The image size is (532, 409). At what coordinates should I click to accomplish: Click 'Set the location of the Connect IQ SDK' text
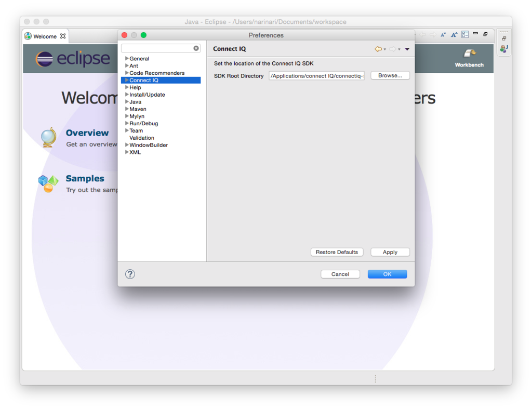coord(263,63)
